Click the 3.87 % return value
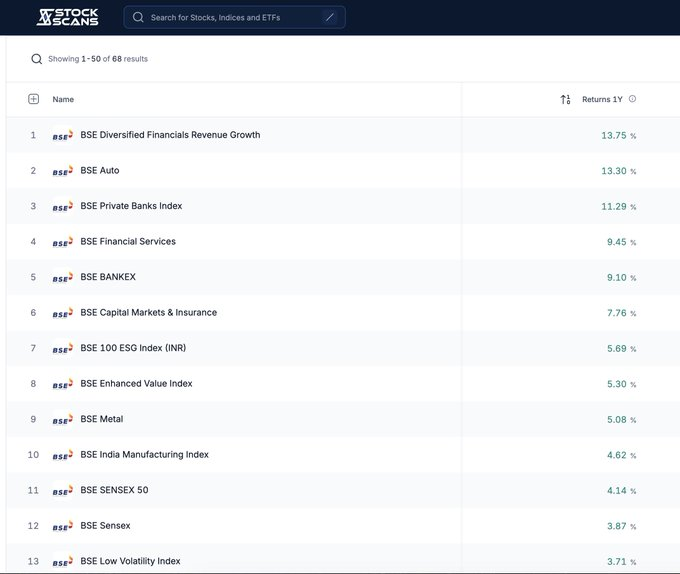 [621, 527]
